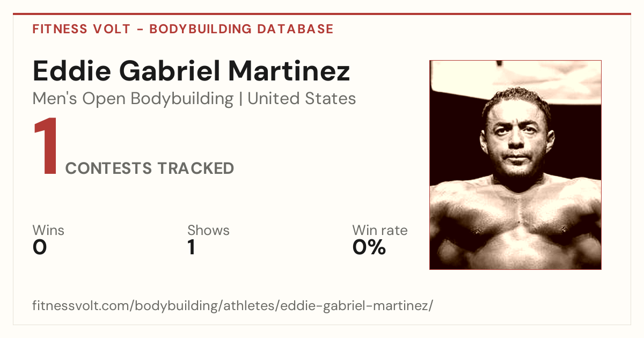The image size is (644, 338).
Task: Click the CONTESTS TRACKED label
Action: click(149, 168)
